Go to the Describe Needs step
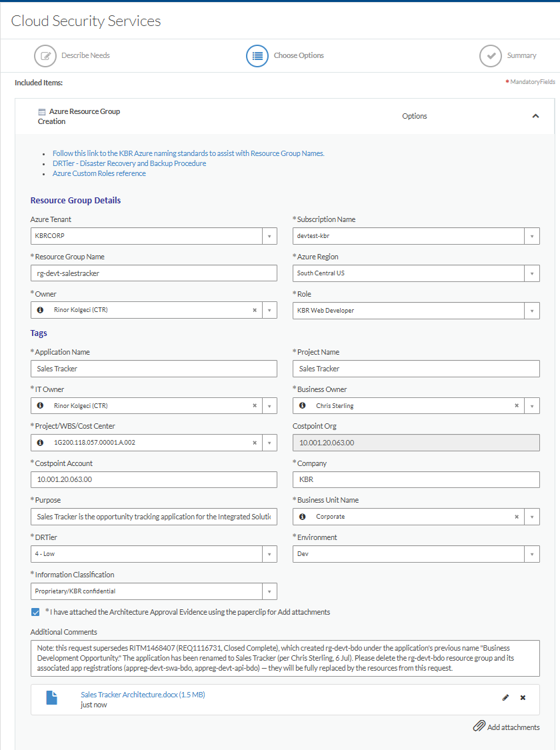Image resolution: width=560 pixels, height=750 pixels. pos(85,55)
